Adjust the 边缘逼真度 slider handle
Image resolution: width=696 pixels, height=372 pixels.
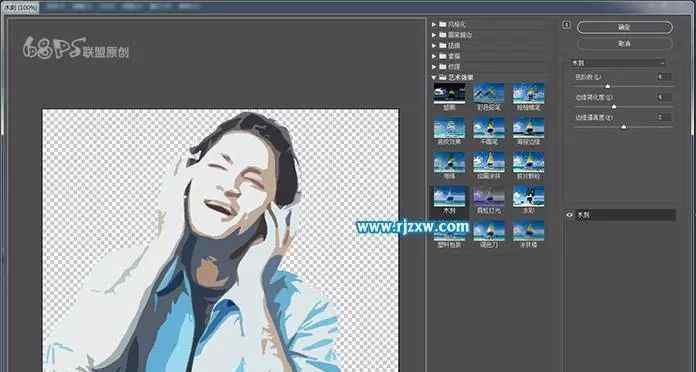[624, 127]
